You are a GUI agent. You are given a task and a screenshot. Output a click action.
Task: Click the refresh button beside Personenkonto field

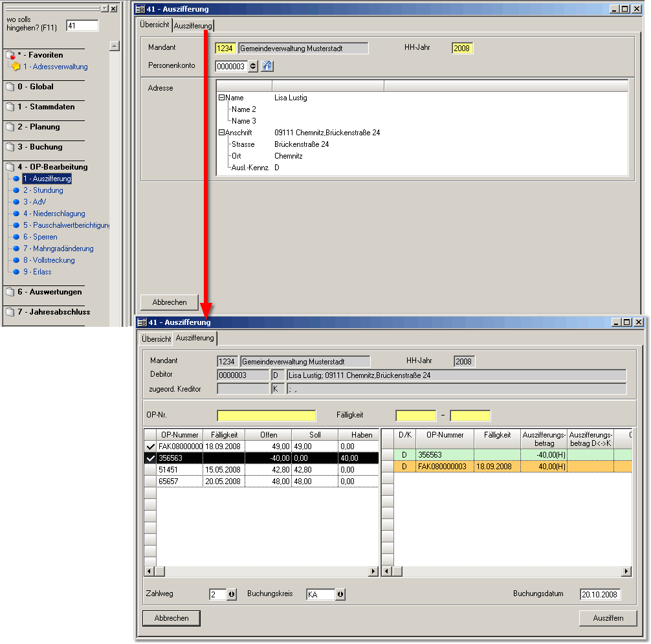pos(253,66)
